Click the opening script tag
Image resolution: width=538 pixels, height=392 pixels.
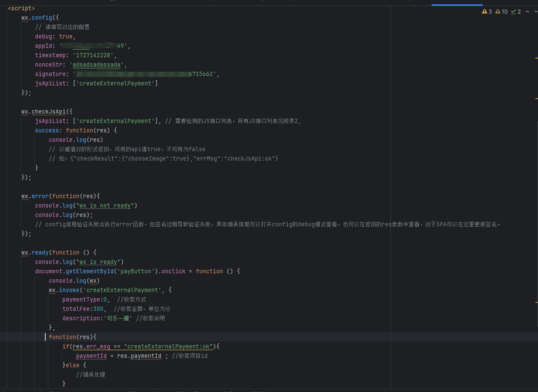click(x=21, y=8)
